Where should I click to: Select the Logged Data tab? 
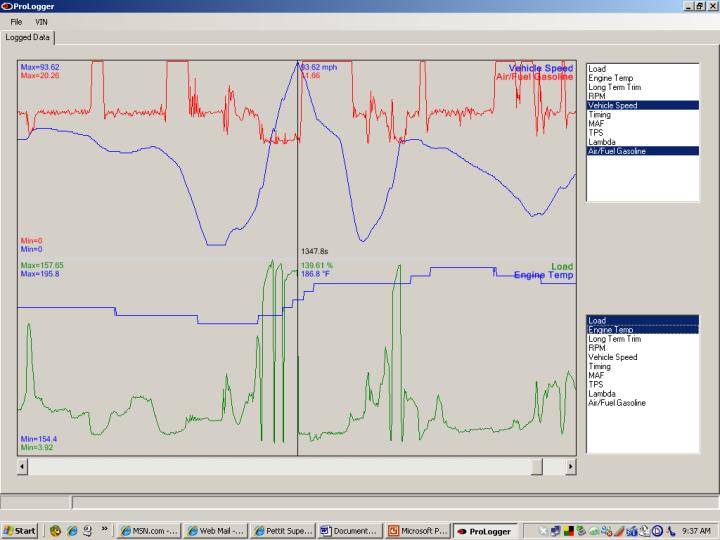click(28, 38)
